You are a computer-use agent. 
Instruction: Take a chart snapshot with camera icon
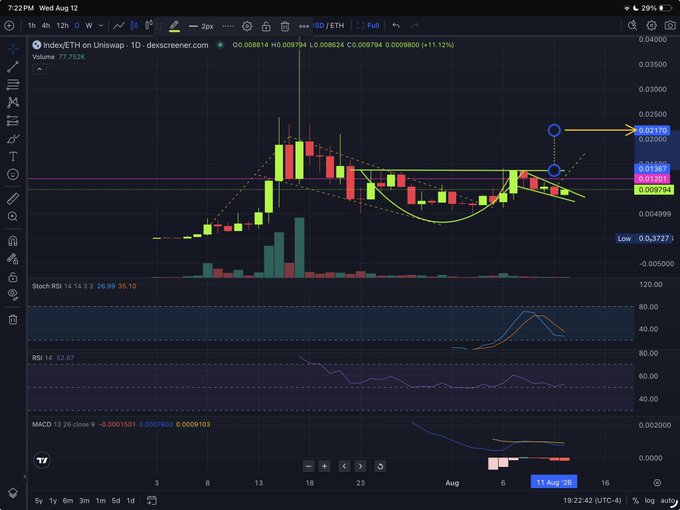[x=670, y=26]
